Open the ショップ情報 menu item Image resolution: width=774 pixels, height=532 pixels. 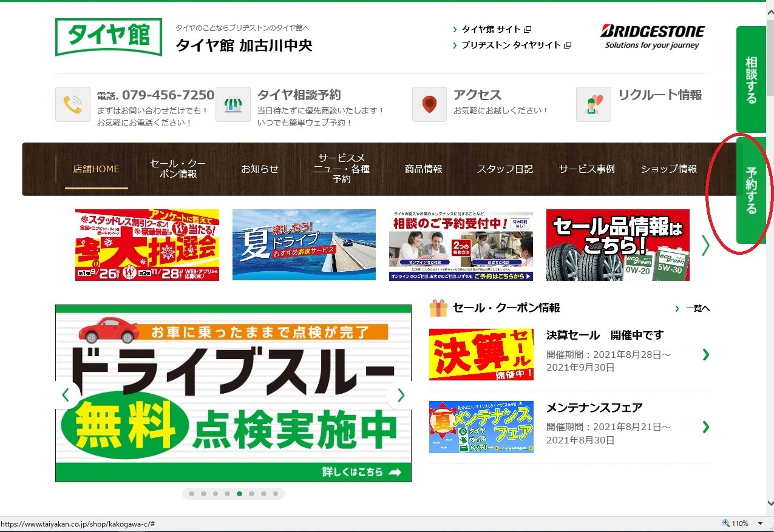[669, 169]
